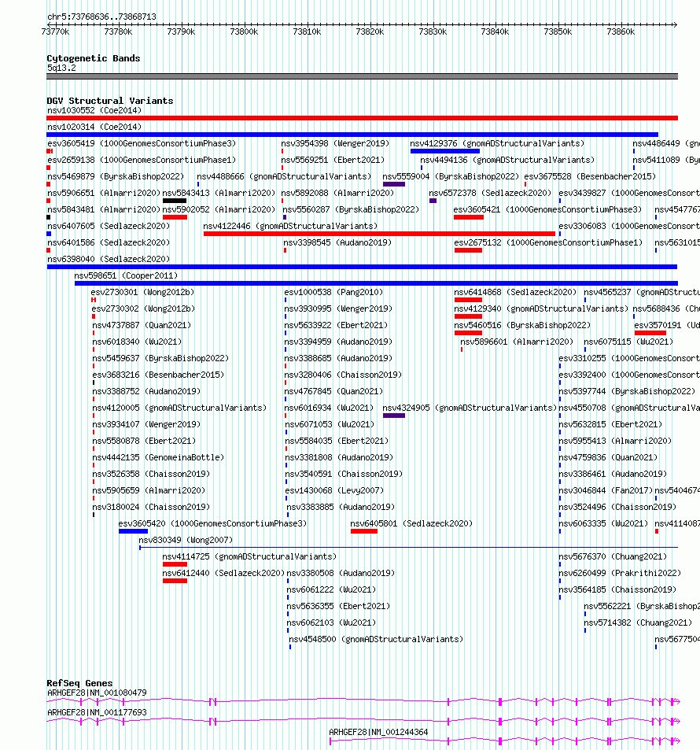Screen dimensions: 700x750
Task: Select the blue nsv598651 (Cooper2011) bar
Action: pyautogui.click(x=376, y=283)
